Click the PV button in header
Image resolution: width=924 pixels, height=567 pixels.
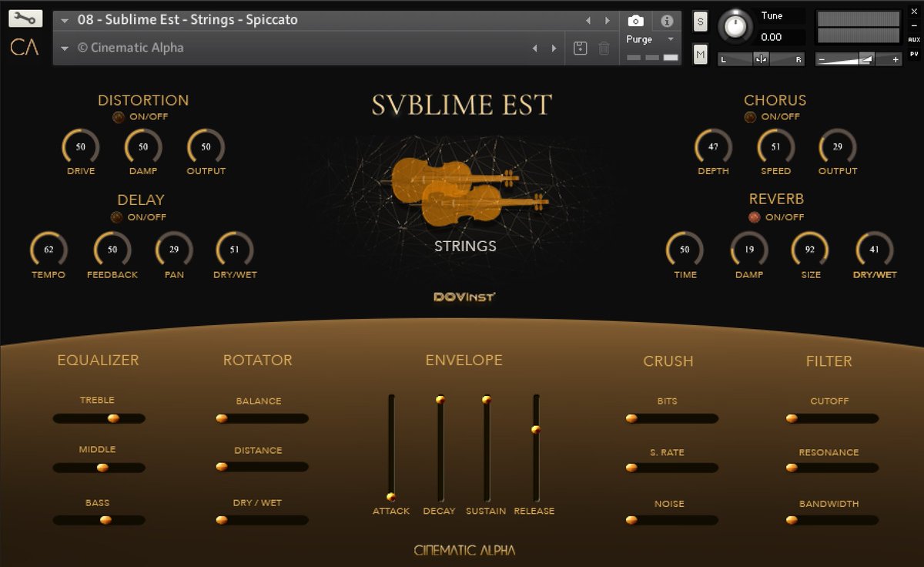click(914, 54)
